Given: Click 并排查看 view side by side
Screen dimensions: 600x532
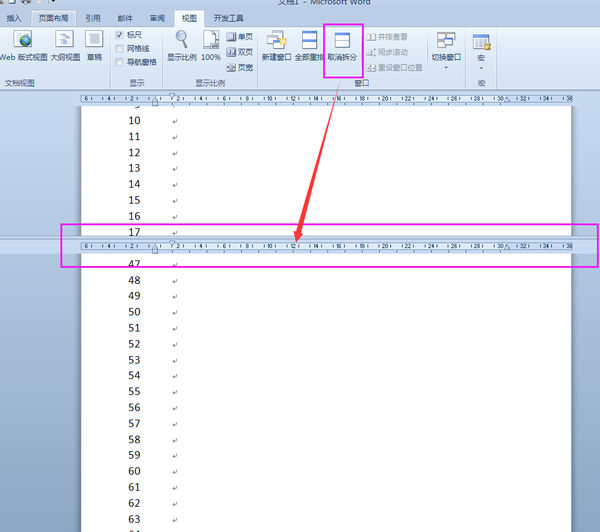Looking at the screenshot, I should (x=387, y=37).
